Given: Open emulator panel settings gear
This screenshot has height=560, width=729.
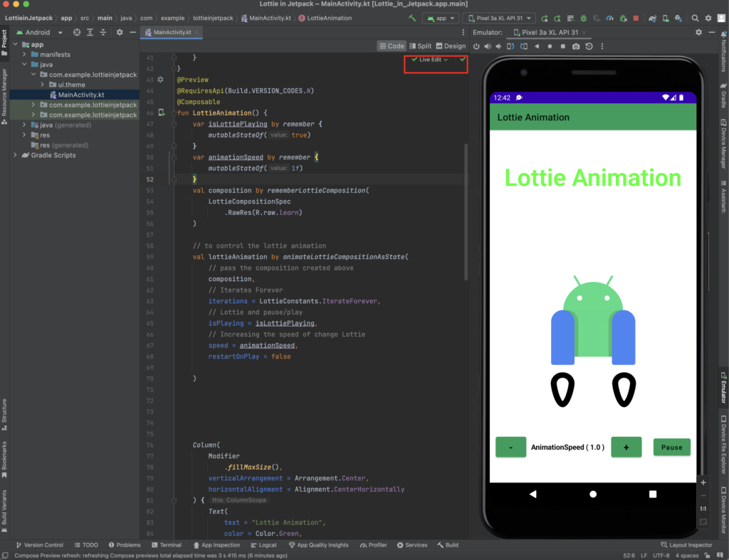Looking at the screenshot, I should point(699,33).
